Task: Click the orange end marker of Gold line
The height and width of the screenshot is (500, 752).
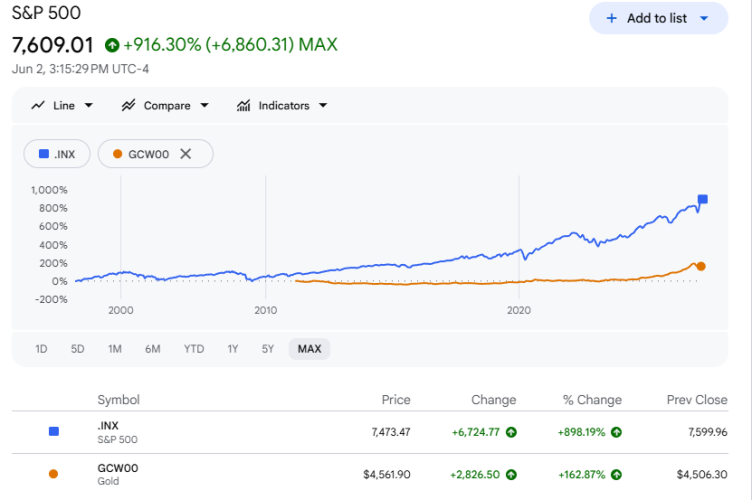Action: (x=701, y=267)
